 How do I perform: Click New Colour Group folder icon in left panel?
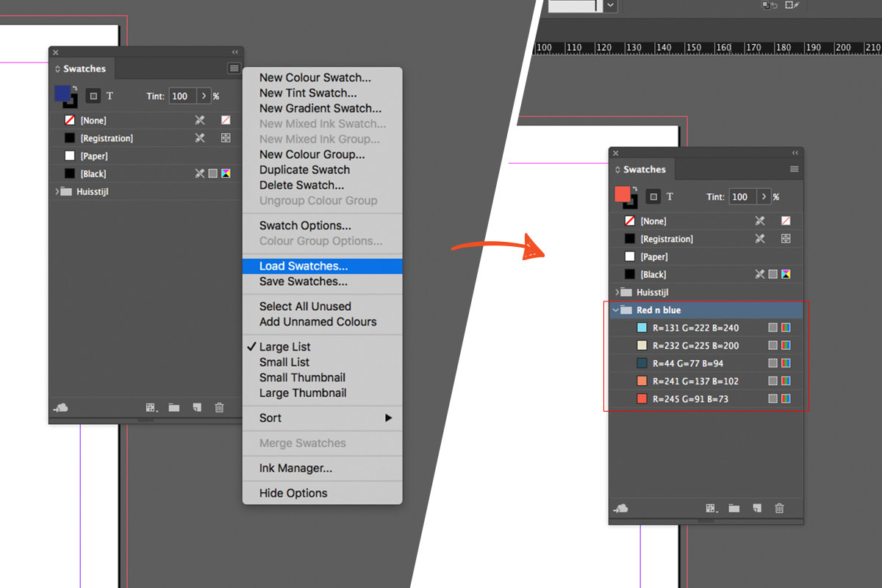(x=174, y=407)
